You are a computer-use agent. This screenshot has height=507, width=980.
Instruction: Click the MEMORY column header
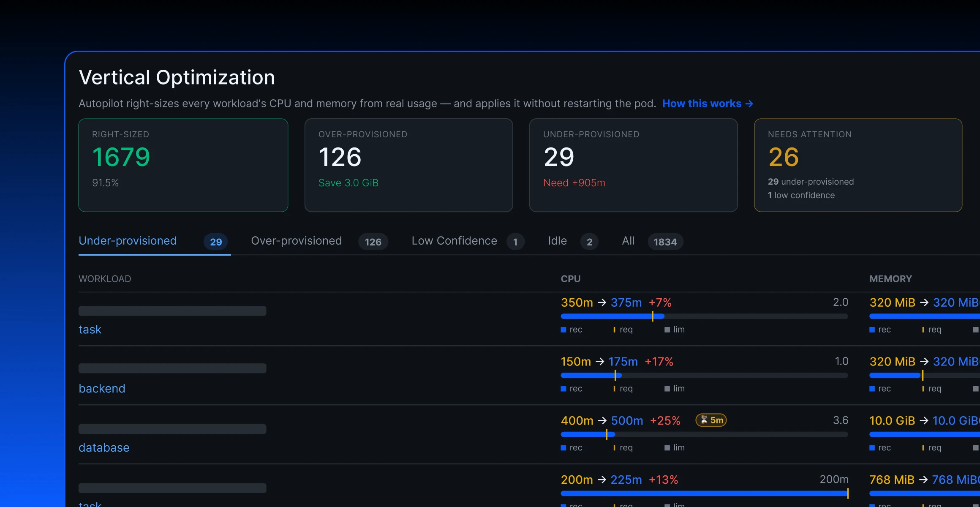coord(890,279)
